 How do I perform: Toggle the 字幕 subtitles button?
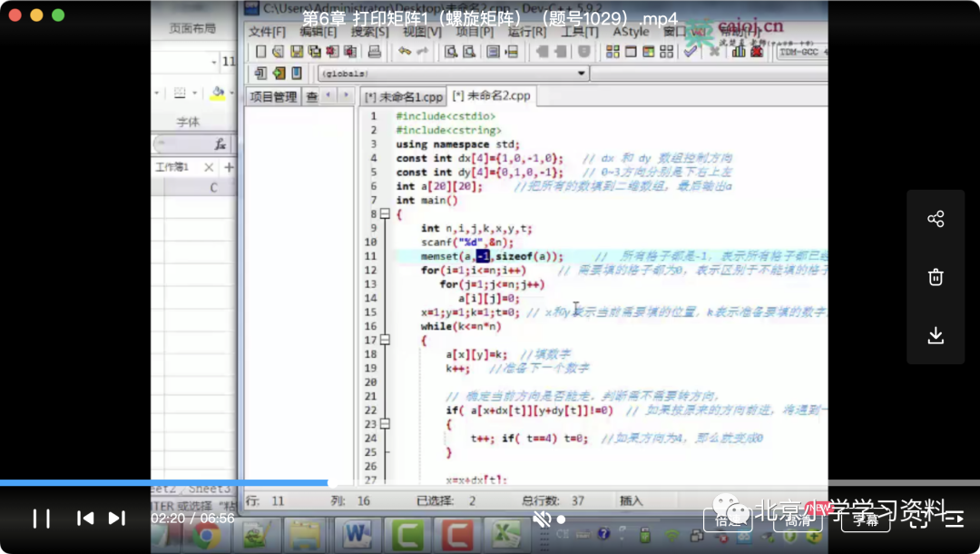866,519
